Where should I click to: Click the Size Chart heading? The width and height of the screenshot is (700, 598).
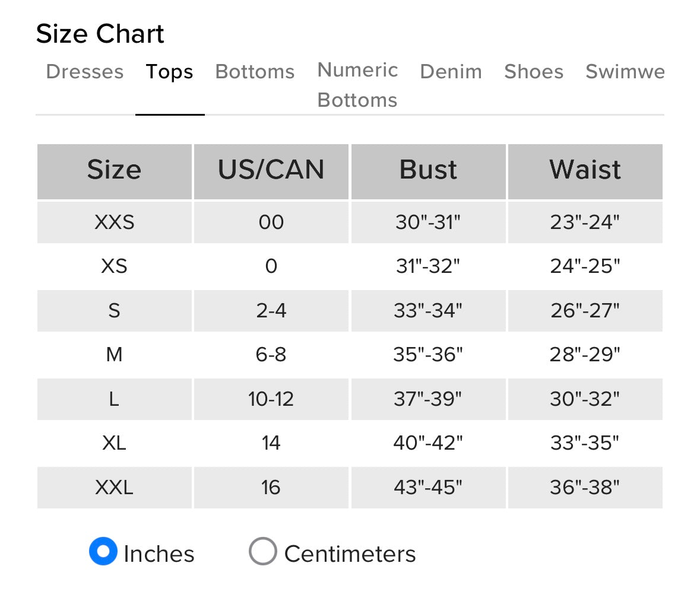100,33
